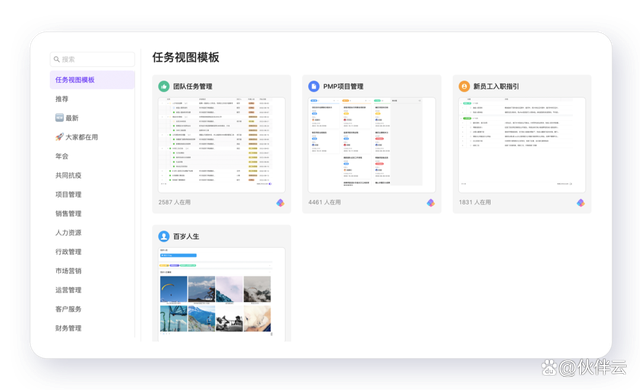Open the 推荐 category
Image resolution: width=640 pixels, height=390 pixels.
coord(62,99)
